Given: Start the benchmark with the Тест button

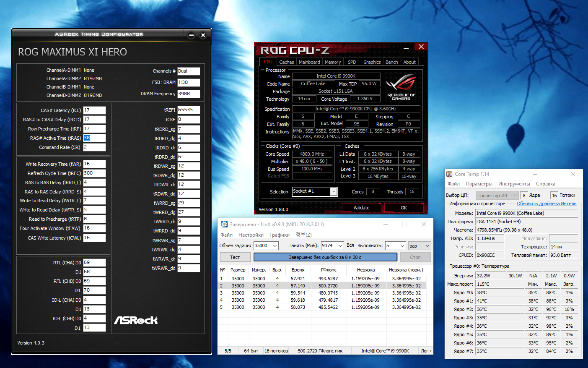Looking at the screenshot, I should 235,257.
